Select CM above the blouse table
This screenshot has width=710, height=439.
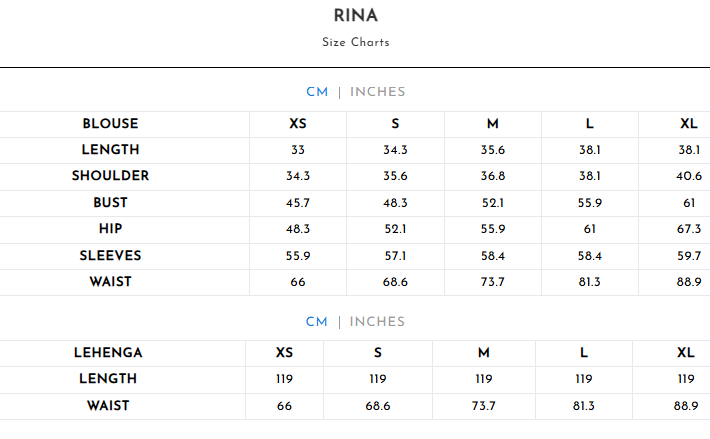tap(316, 92)
